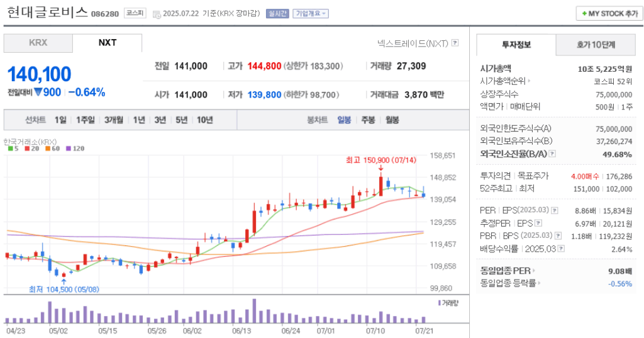Show the 3년 line chart
Image resolution: width=644 pixels, height=338 pixels.
click(160, 120)
